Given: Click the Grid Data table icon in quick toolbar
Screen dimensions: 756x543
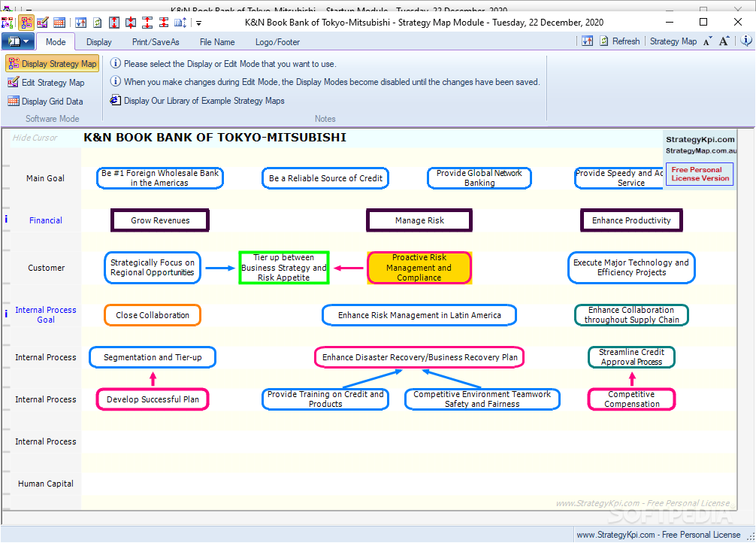Looking at the screenshot, I should pos(59,23).
